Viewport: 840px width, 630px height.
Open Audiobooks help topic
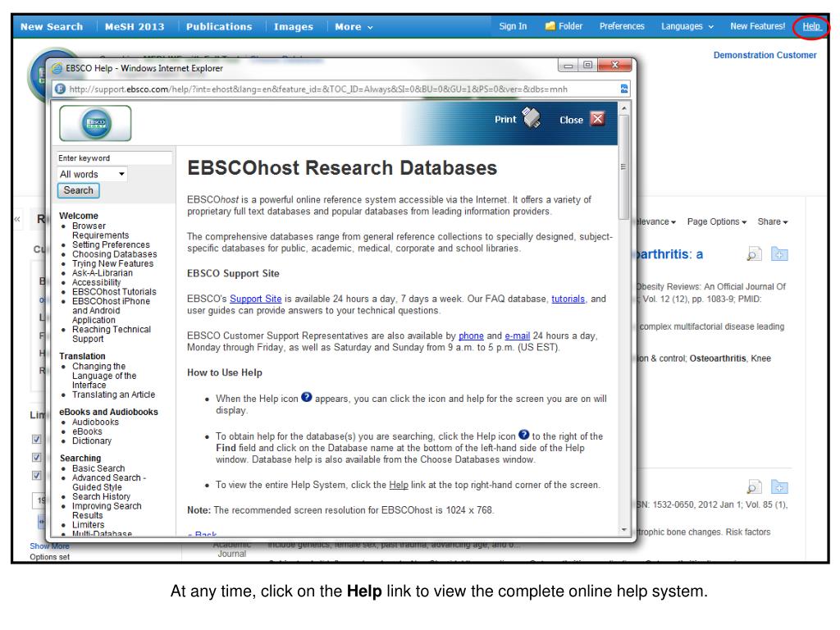click(95, 422)
